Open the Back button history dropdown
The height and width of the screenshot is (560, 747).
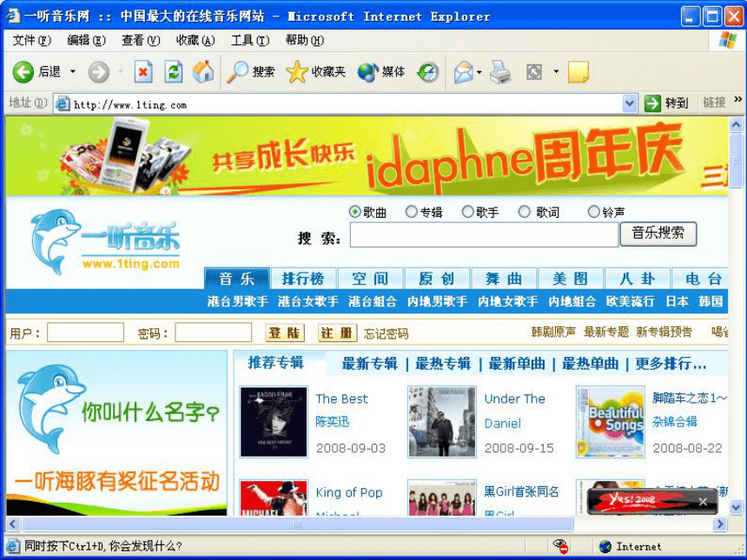(73, 72)
